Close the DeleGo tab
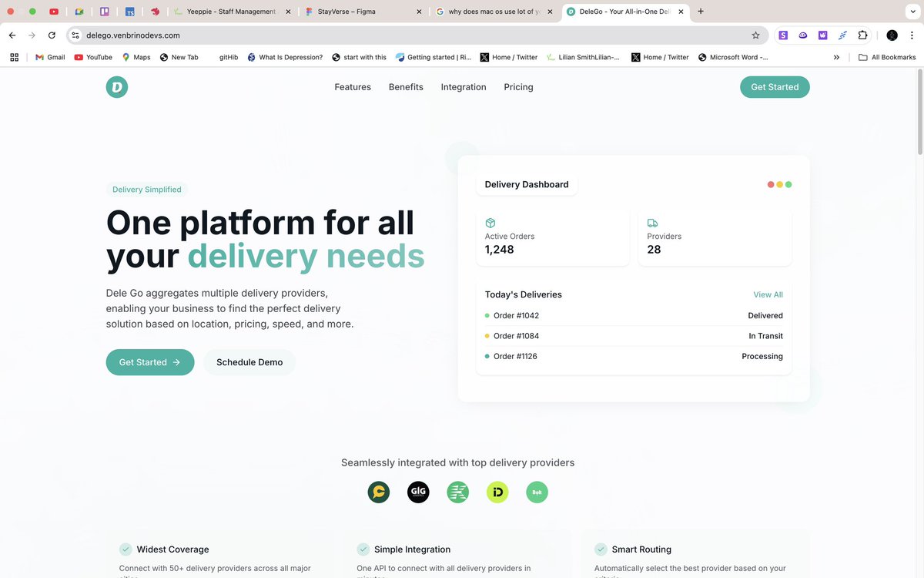This screenshot has height=578, width=924. 681,12
